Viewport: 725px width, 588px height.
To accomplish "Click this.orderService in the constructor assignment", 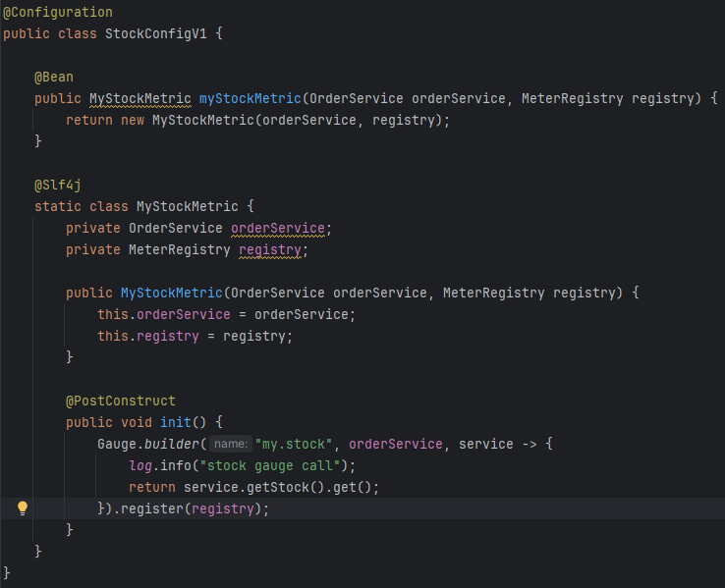I will click(x=164, y=314).
